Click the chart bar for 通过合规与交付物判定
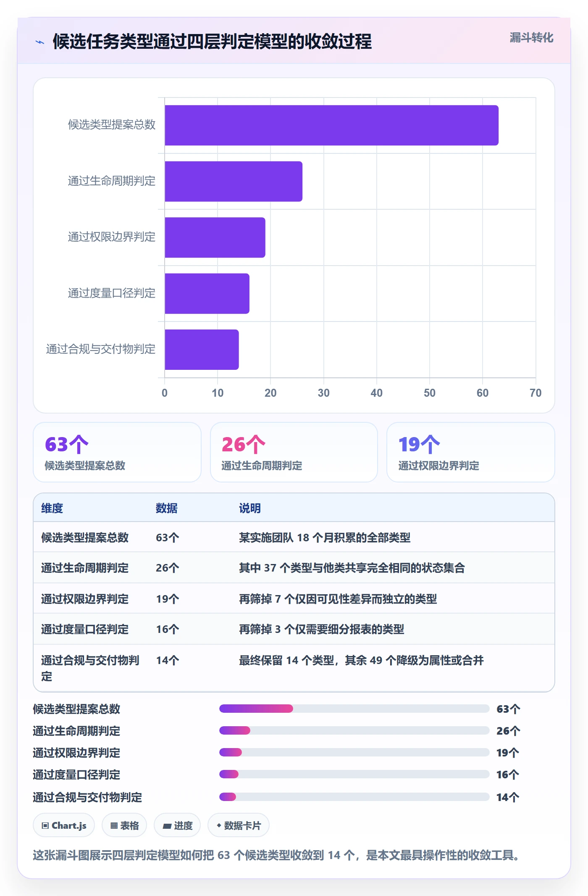 [x=202, y=350]
